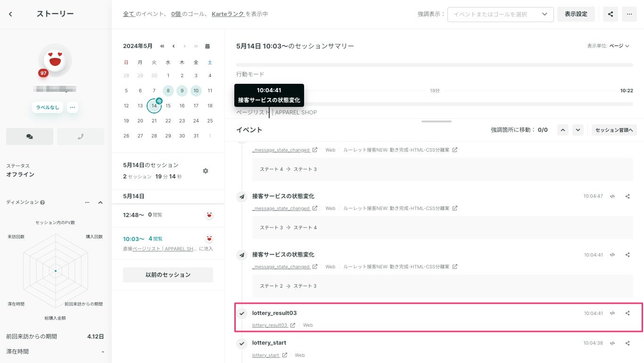Click the セッション冒頭へ button
The width and height of the screenshot is (644, 363).
[614, 130]
